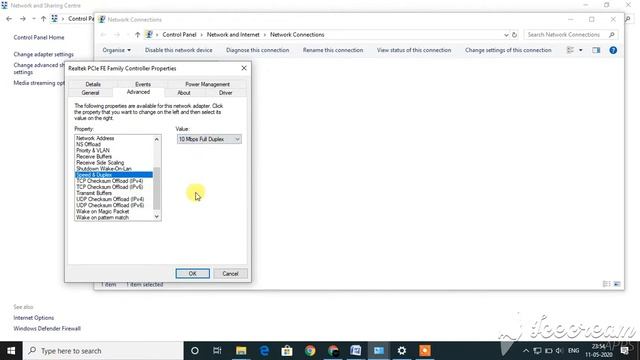Click the change your view icon

570,50
